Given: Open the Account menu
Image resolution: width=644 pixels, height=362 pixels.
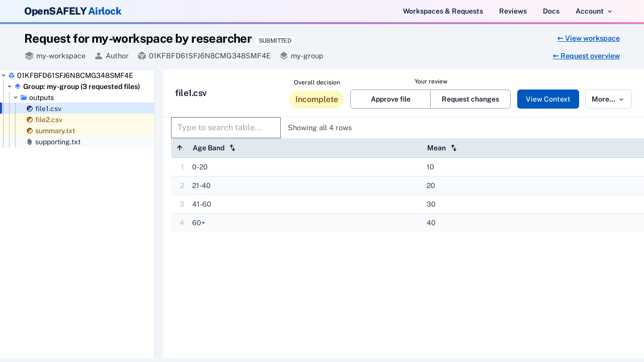Looking at the screenshot, I should 594,11.
